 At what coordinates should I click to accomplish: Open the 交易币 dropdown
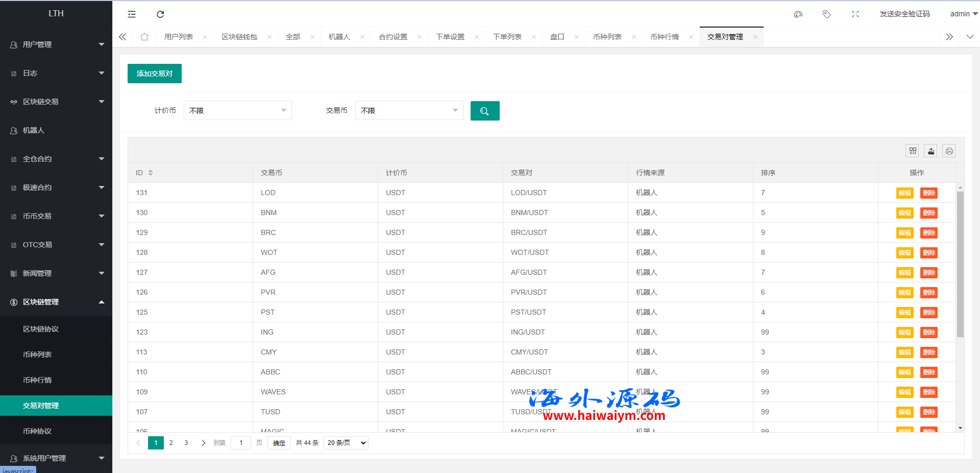[409, 111]
